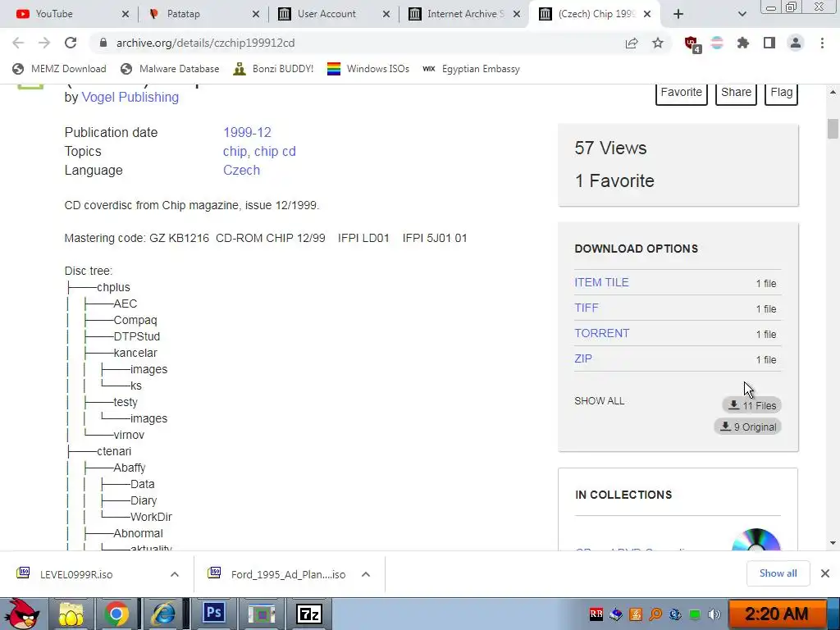Switch to the User Account tab
The width and height of the screenshot is (840, 630).
click(332, 14)
